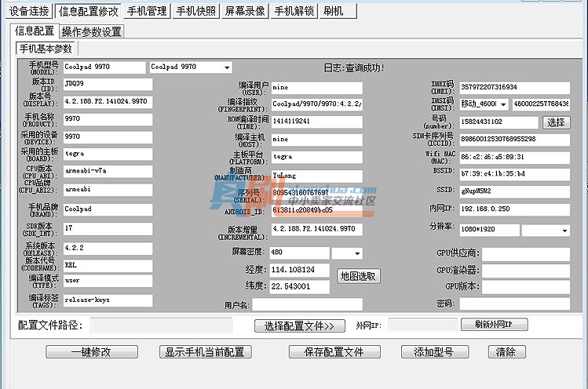
Task: Click the FINGERPRINT field
Action: [x=317, y=105]
